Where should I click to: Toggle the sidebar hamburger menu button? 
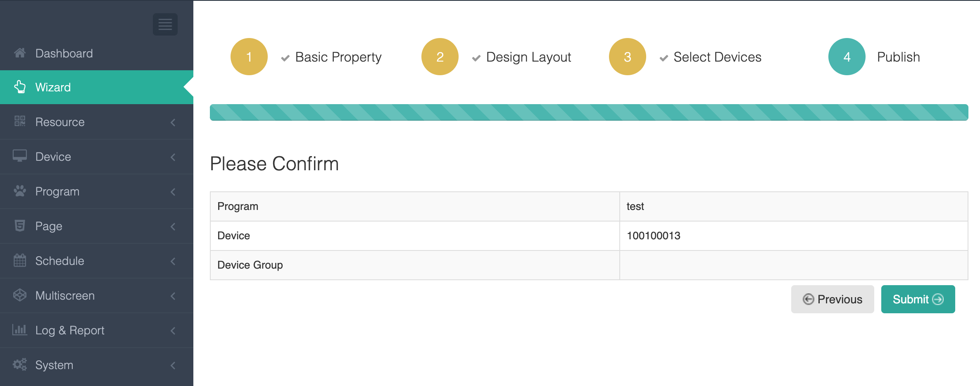165,24
